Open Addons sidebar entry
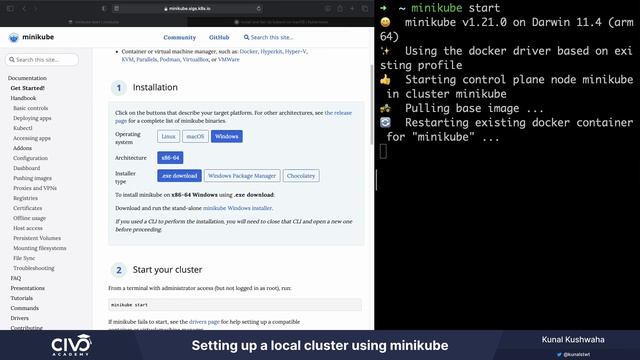The image size is (640, 360). point(22,148)
